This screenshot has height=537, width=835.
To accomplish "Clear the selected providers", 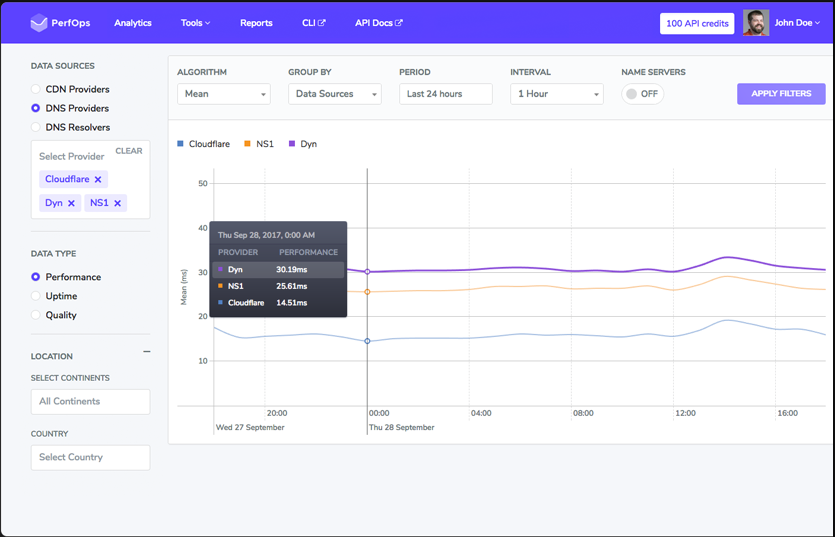I will click(x=129, y=151).
